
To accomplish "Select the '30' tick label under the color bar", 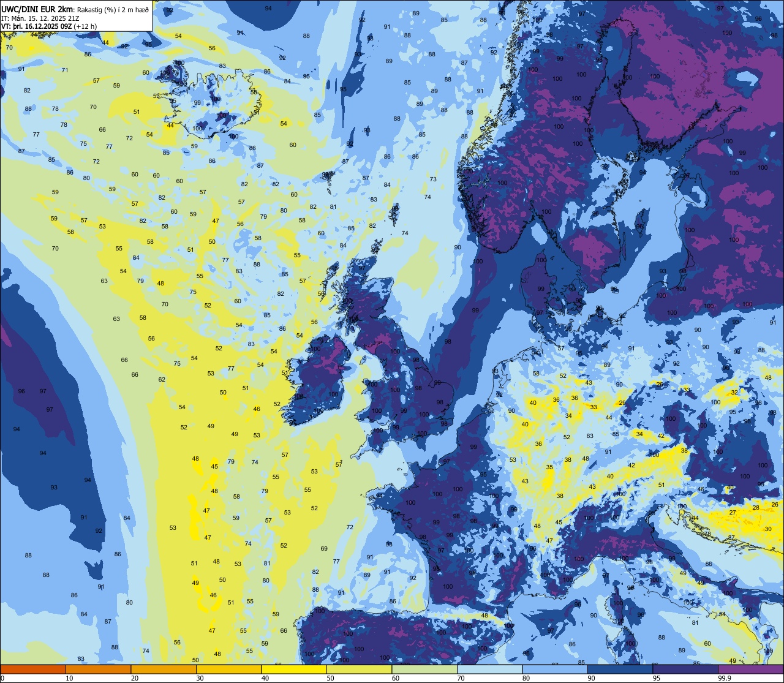I will [200, 678].
